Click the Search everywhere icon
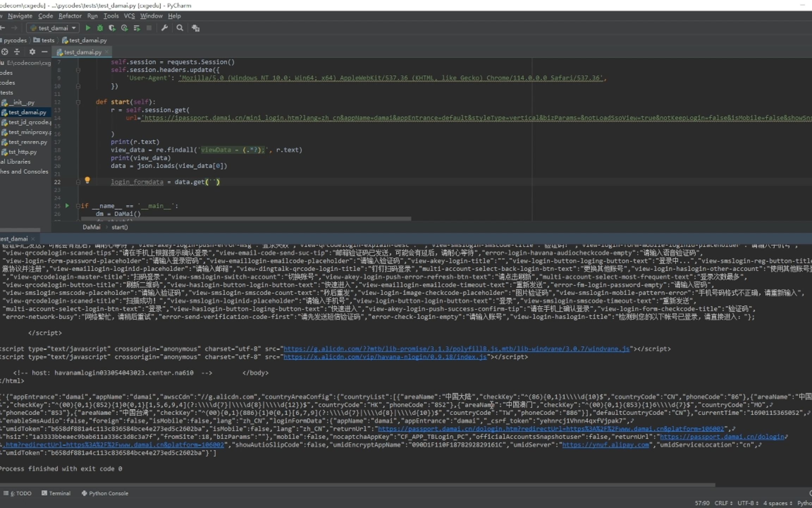This screenshot has height=508, width=812. [x=181, y=28]
